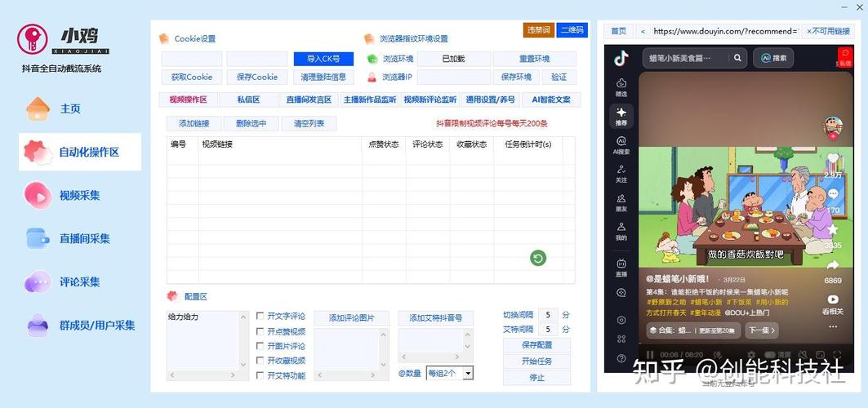Click the heart like icon on the video

833,160
